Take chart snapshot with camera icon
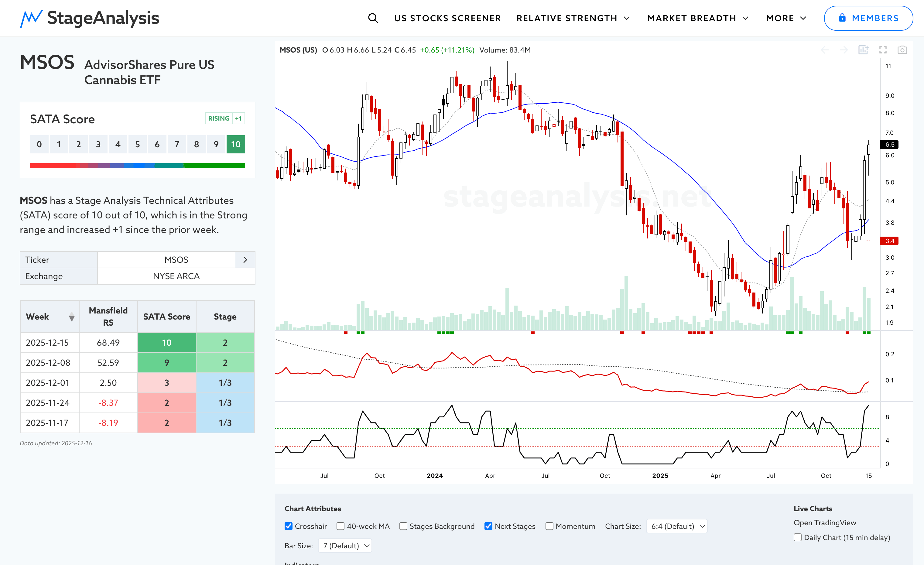The width and height of the screenshot is (924, 565). click(x=902, y=50)
